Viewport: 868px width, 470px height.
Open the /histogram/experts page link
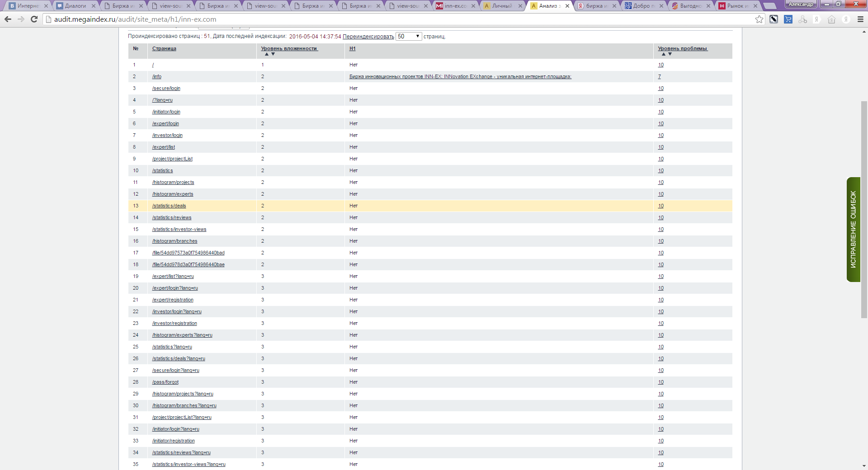173,194
